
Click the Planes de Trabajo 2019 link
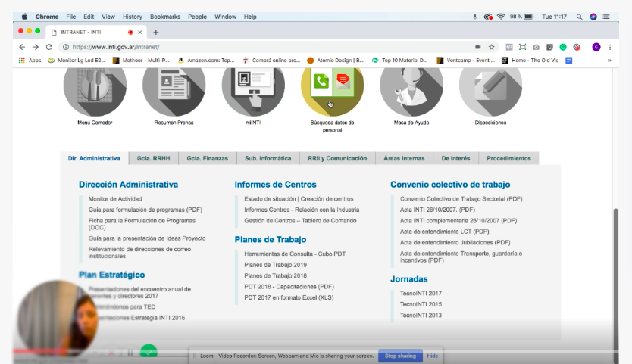(275, 265)
